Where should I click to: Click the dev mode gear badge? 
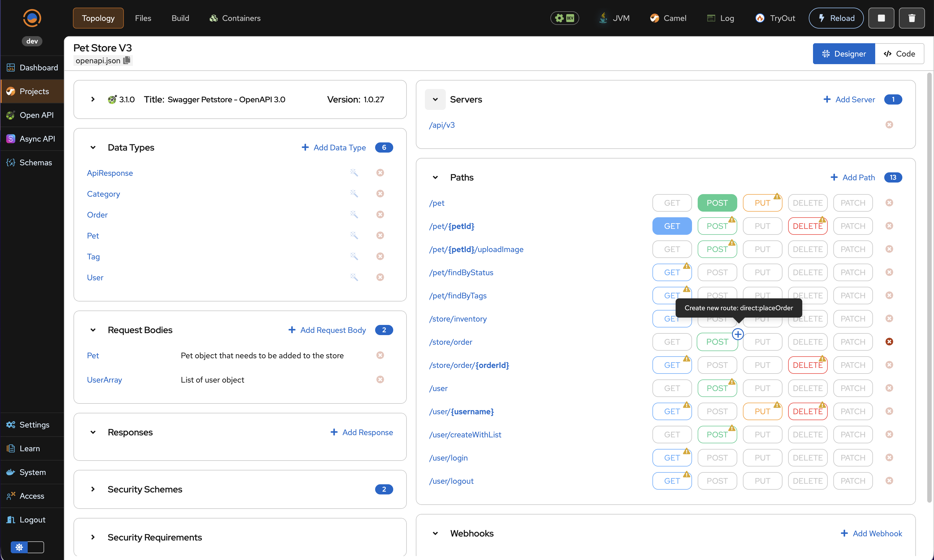[565, 18]
